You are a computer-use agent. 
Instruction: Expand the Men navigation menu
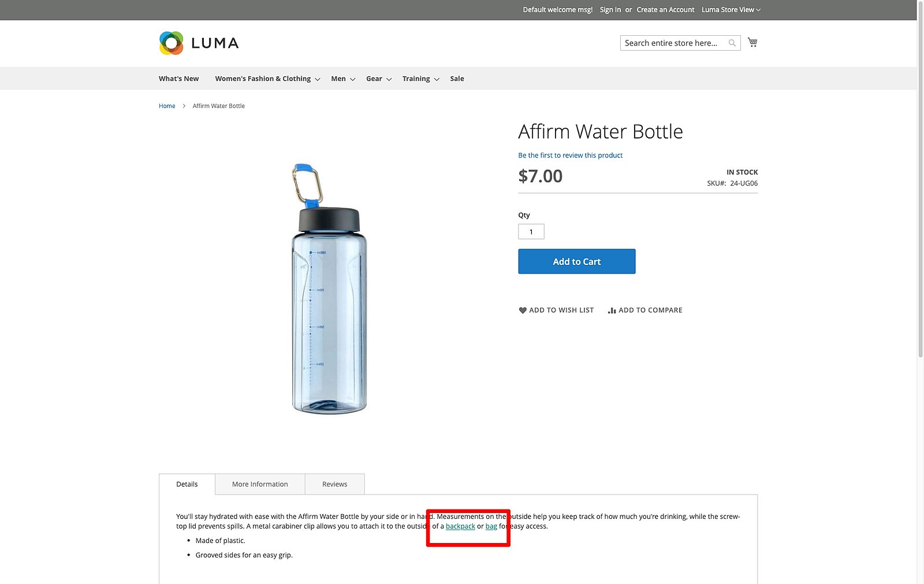[x=338, y=78]
